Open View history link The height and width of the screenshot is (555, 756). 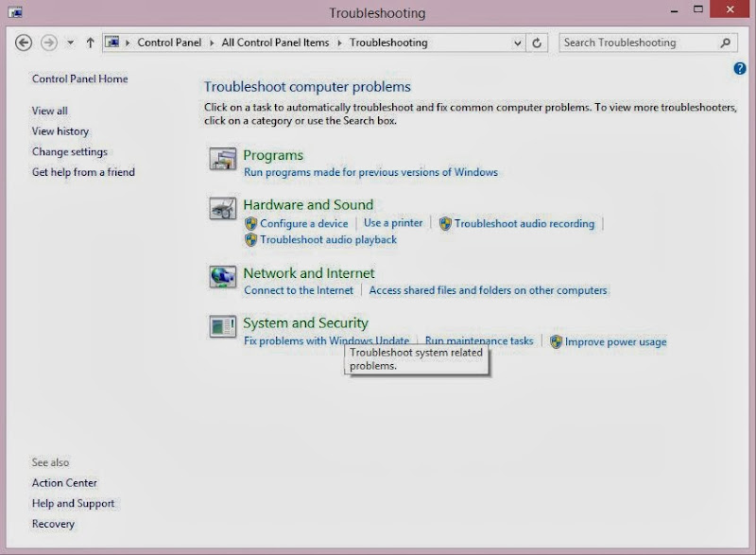click(x=60, y=131)
